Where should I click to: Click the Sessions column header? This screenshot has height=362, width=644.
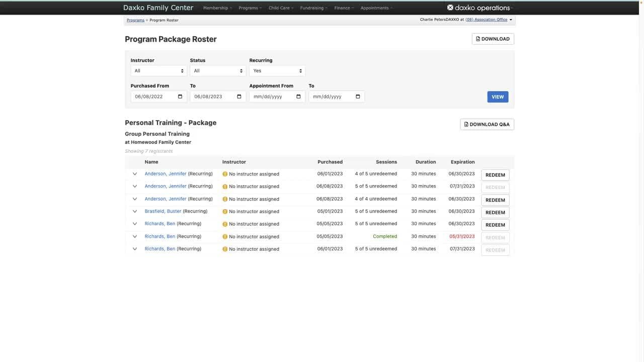coord(386,162)
